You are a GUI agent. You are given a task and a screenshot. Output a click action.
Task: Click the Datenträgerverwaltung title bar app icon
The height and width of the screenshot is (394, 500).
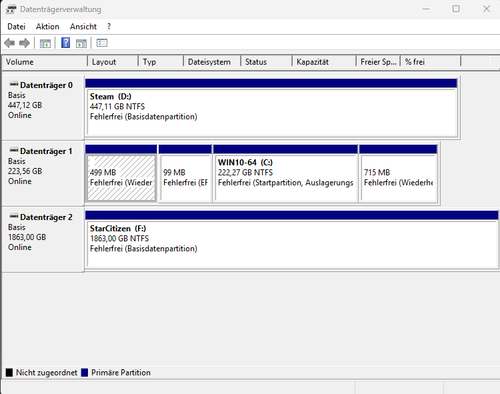pos(11,9)
